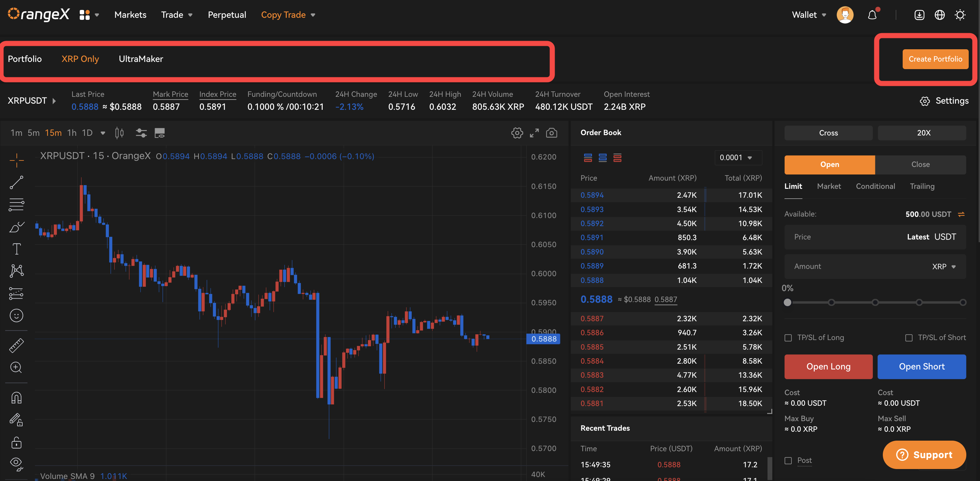
Task: Open chart settings gear icon
Action: tap(517, 133)
